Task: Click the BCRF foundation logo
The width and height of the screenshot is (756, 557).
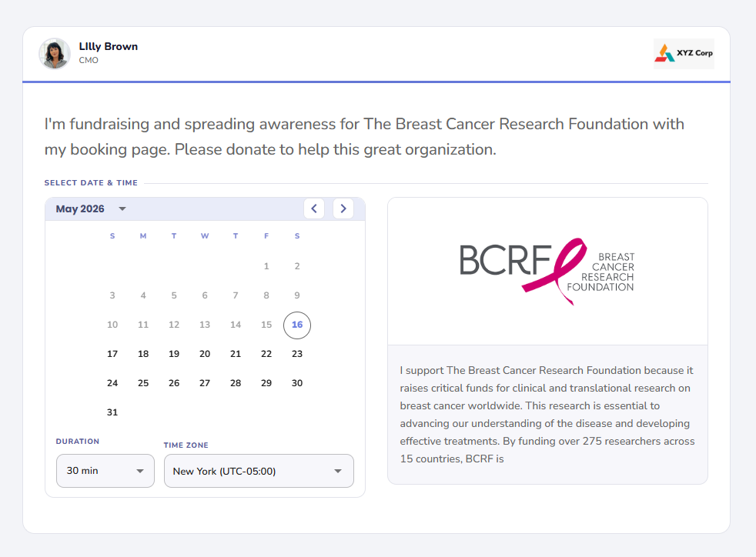Action: click(547, 272)
